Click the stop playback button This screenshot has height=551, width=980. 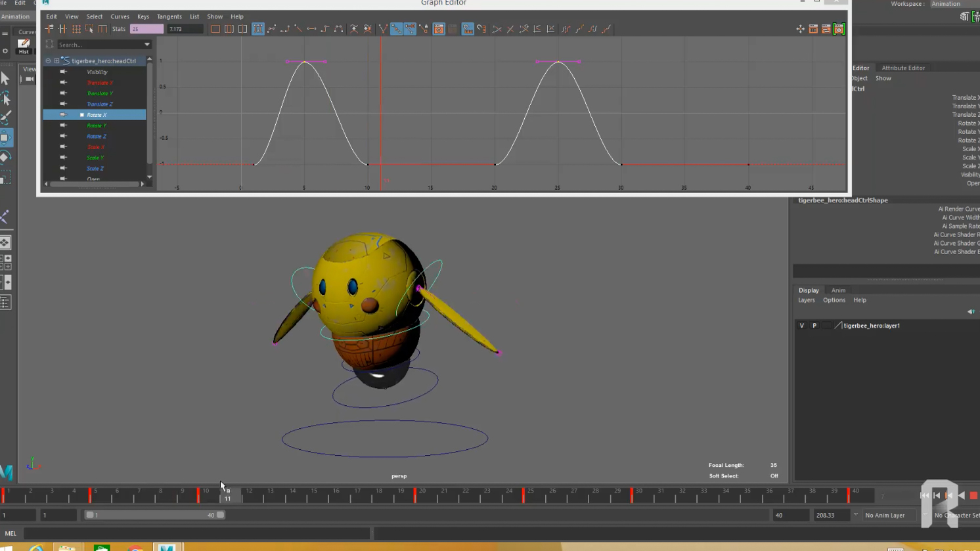[x=973, y=496]
